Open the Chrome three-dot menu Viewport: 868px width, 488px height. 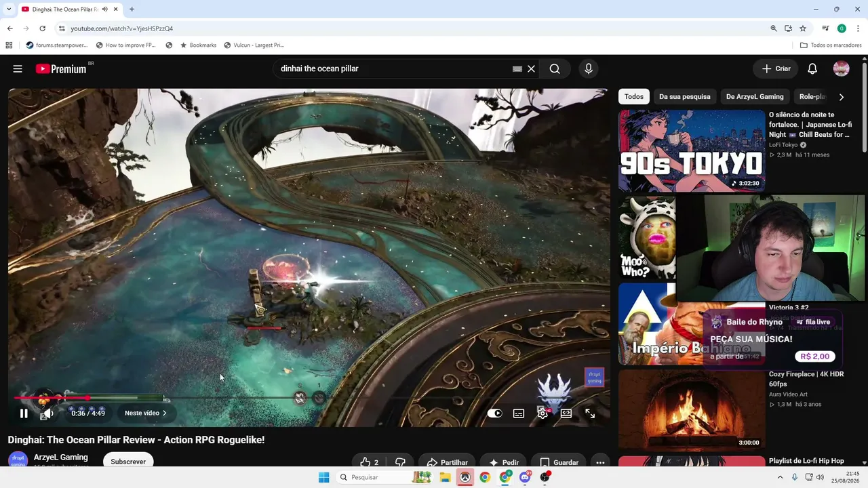pos(858,28)
